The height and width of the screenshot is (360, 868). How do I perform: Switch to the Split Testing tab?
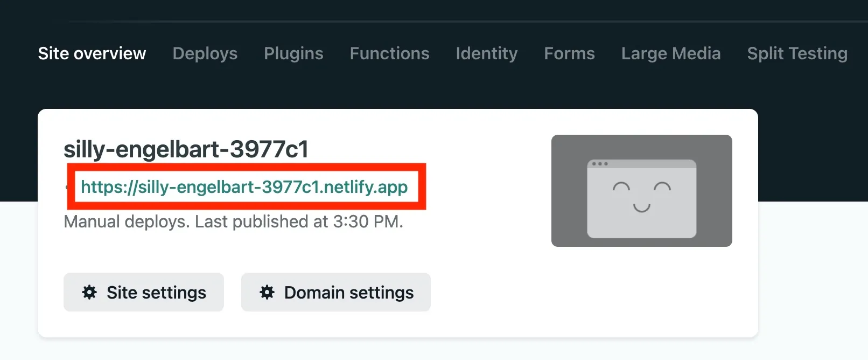point(797,53)
